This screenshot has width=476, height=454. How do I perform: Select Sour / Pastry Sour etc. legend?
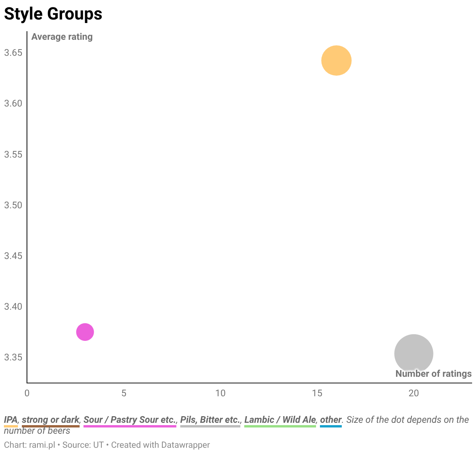[130, 420]
